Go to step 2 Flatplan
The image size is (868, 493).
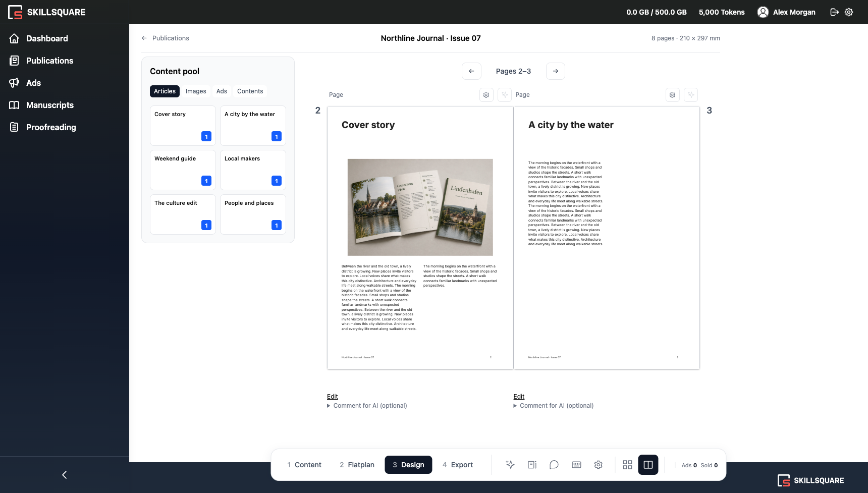click(x=357, y=465)
